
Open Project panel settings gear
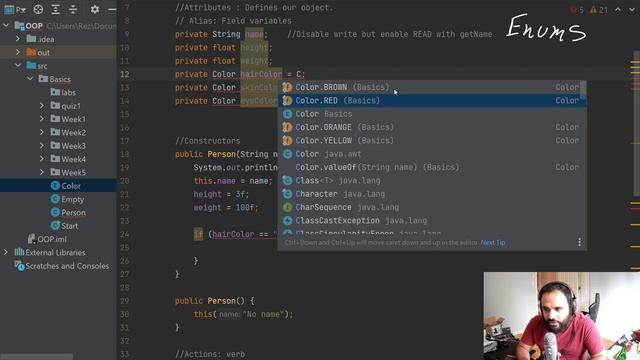tap(95, 9)
